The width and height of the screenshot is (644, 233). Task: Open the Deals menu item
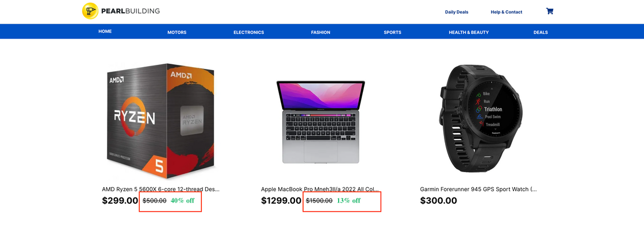540,33
